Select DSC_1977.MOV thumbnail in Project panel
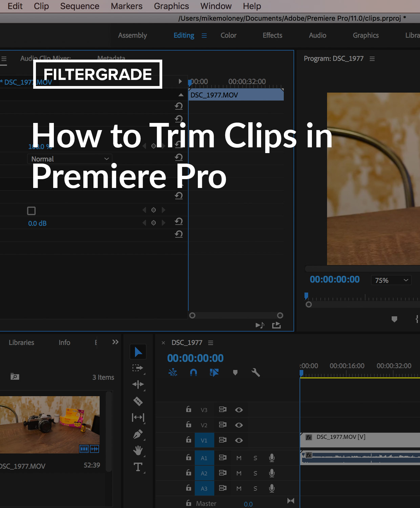420x508 pixels. pyautogui.click(x=50, y=425)
